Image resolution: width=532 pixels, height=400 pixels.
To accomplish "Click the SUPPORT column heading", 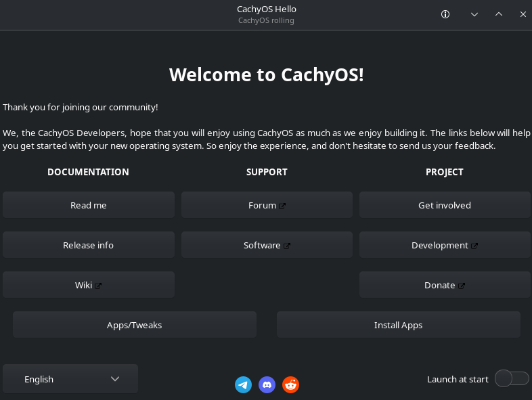I will click(x=267, y=172).
